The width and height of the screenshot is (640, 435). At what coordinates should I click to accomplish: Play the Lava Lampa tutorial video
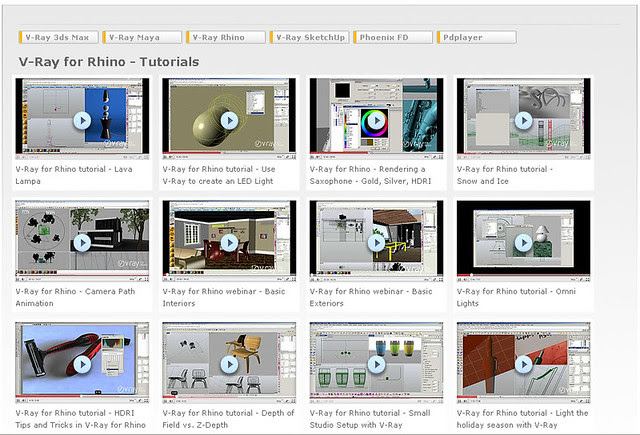point(82,121)
